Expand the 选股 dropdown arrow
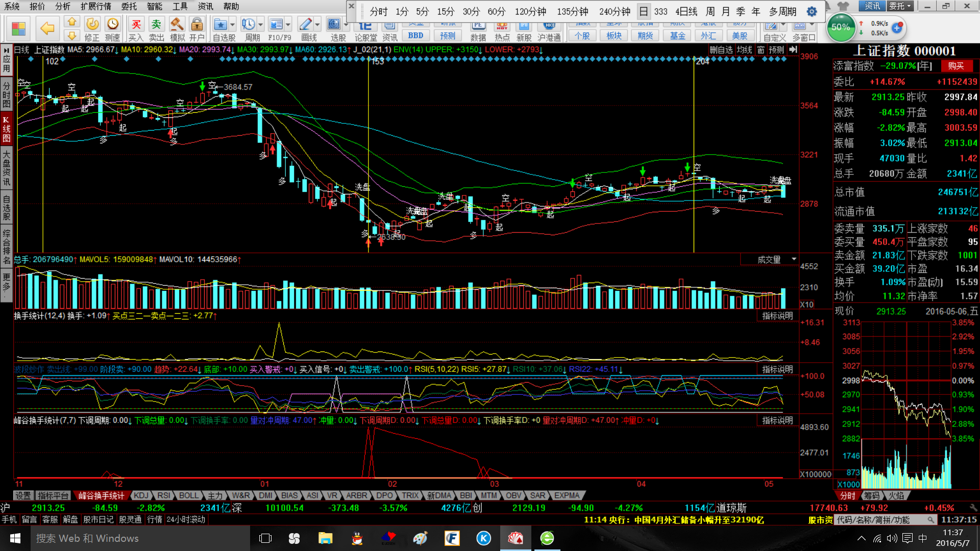 (346, 24)
